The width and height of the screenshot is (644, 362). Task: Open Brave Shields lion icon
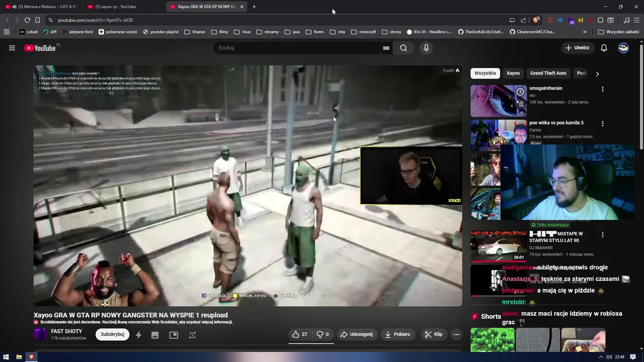pyautogui.click(x=536, y=20)
